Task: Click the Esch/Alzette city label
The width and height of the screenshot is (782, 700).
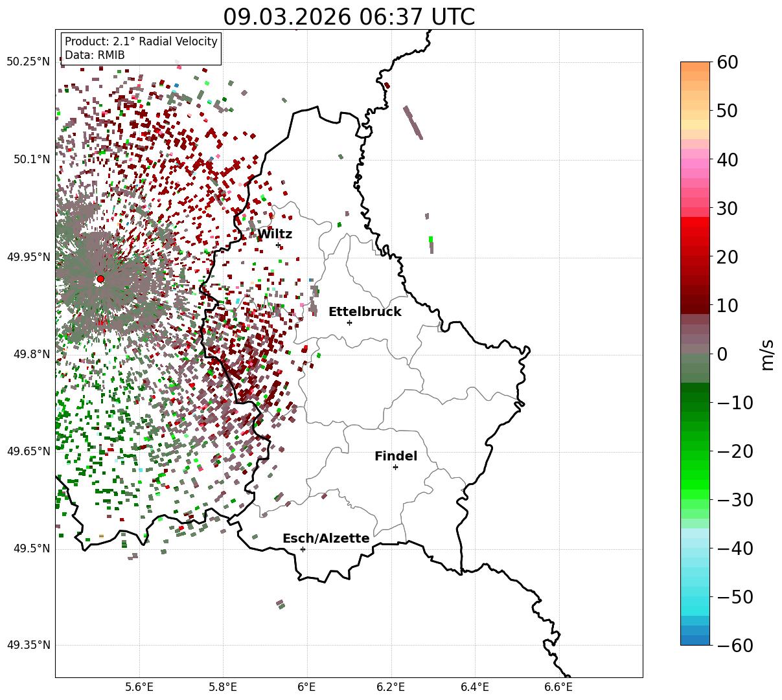Action: coord(326,538)
